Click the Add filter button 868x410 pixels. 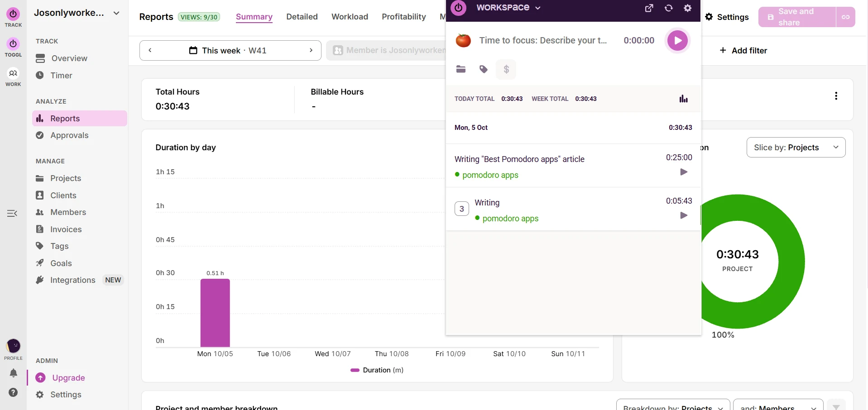pyautogui.click(x=743, y=51)
